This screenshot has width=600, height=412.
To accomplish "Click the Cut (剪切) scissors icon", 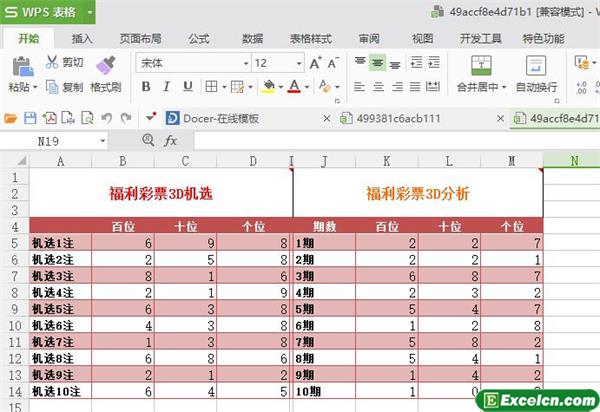I will click(x=52, y=62).
